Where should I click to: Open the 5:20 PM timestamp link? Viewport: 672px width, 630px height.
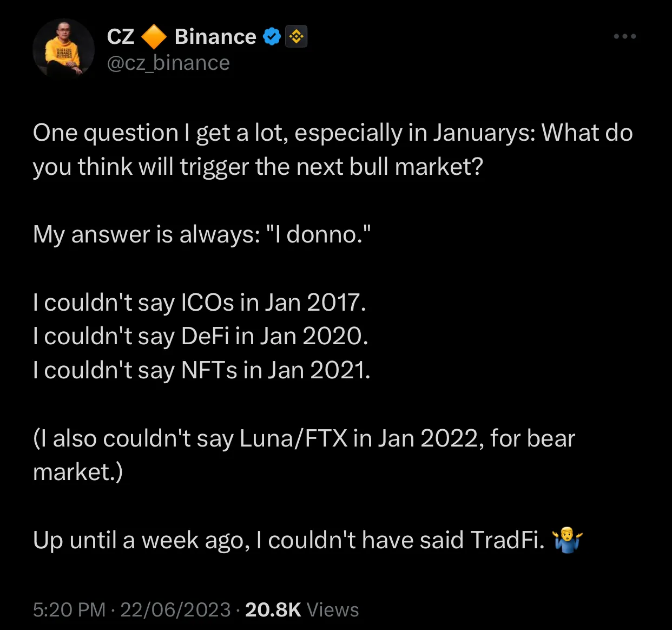(69, 610)
